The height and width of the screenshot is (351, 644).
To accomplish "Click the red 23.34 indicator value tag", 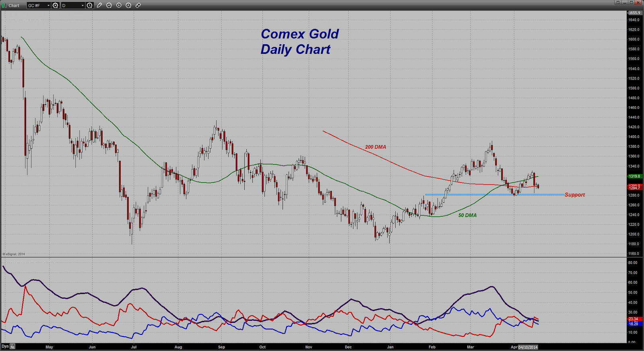I will 634,319.
